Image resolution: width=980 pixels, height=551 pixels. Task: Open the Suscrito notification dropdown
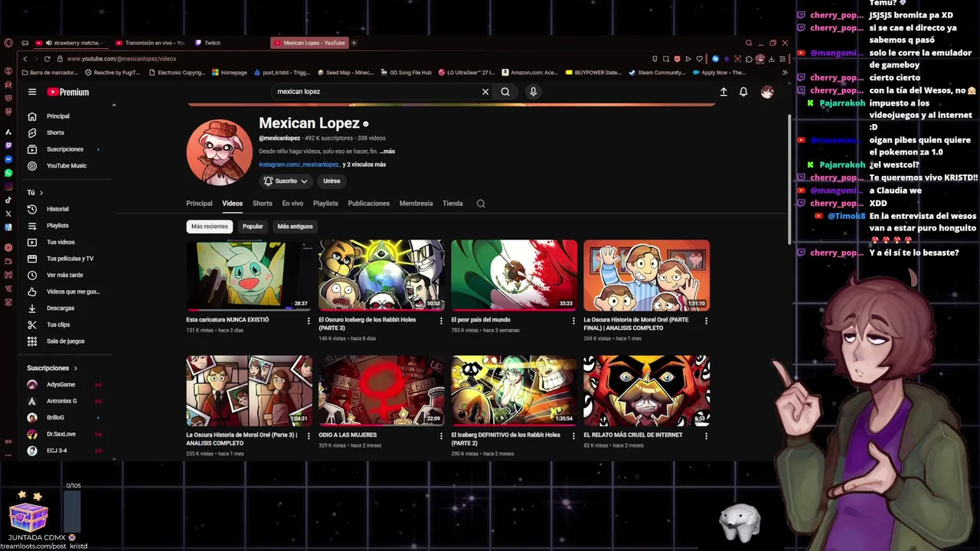coord(286,181)
